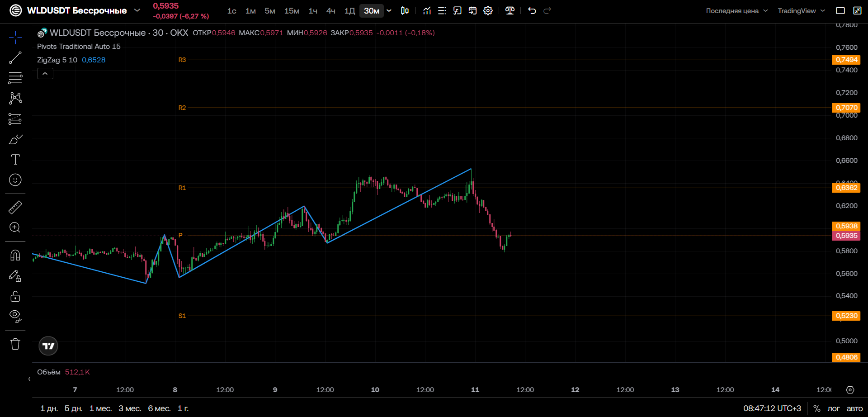
Task: Open the emoji icons tool
Action: pyautogui.click(x=15, y=180)
